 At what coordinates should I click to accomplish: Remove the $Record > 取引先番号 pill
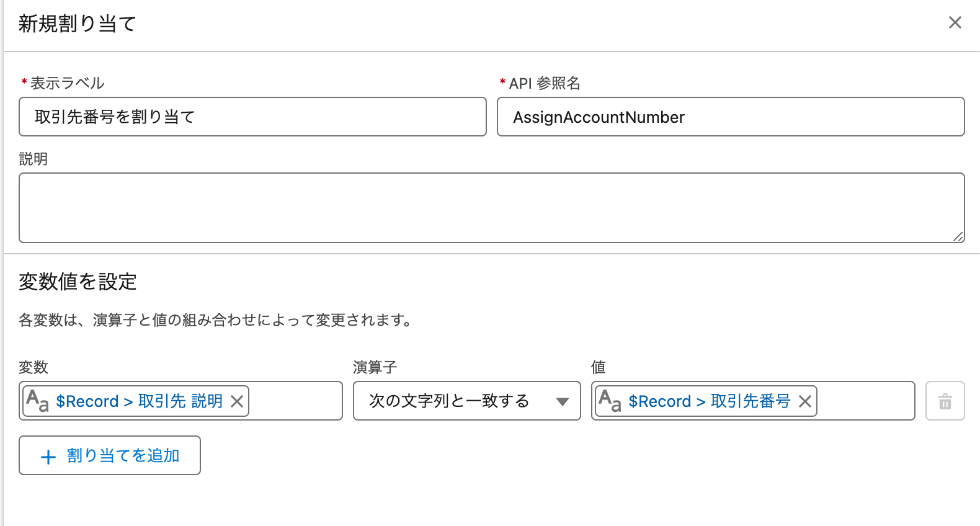805,401
